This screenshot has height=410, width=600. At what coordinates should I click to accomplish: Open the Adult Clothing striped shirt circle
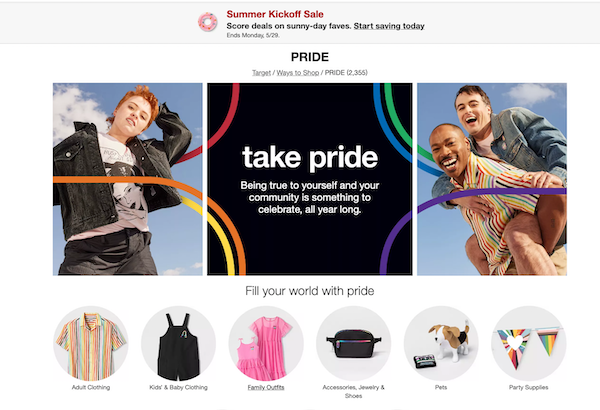(91, 343)
